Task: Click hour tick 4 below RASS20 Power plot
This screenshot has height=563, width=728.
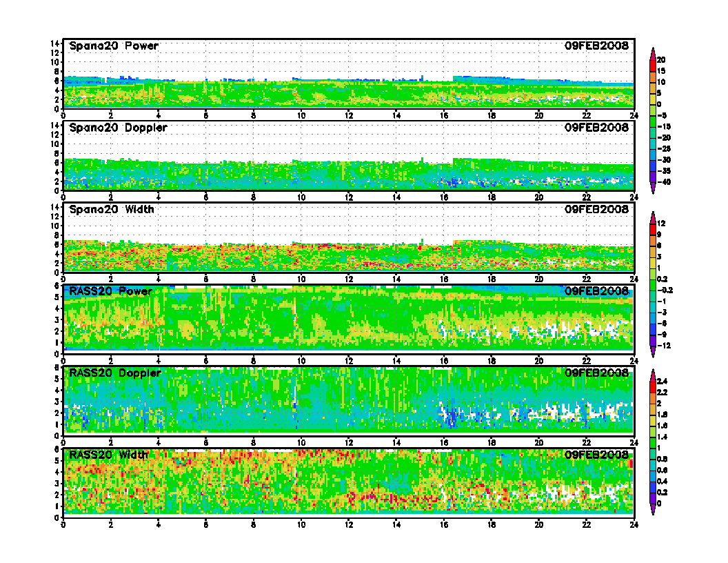Action: [159, 361]
